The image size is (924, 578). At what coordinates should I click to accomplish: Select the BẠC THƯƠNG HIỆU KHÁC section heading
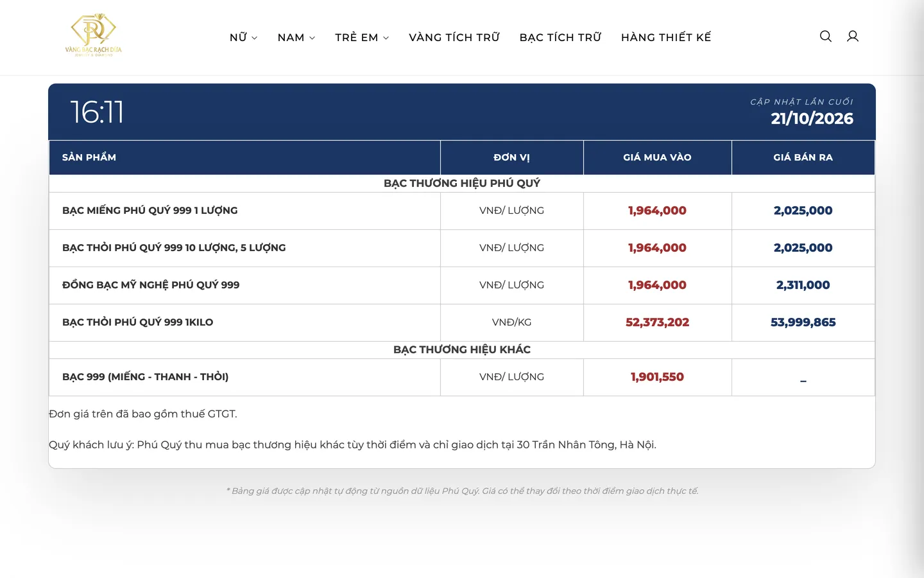click(462, 350)
